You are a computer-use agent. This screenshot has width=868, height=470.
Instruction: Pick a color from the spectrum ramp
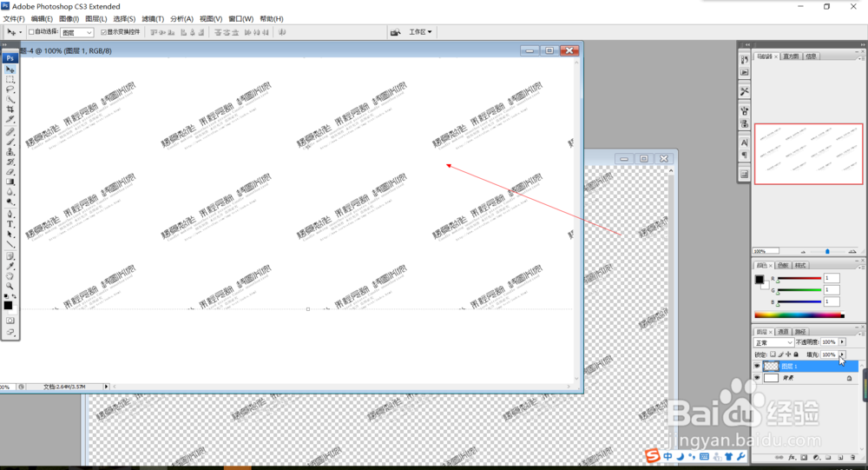[799, 314]
